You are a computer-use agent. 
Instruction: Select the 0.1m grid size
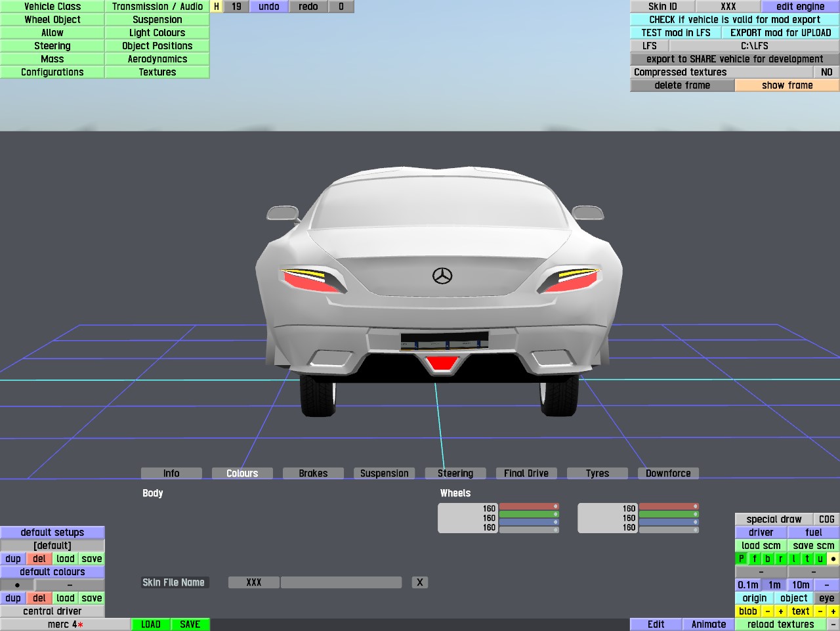748,585
